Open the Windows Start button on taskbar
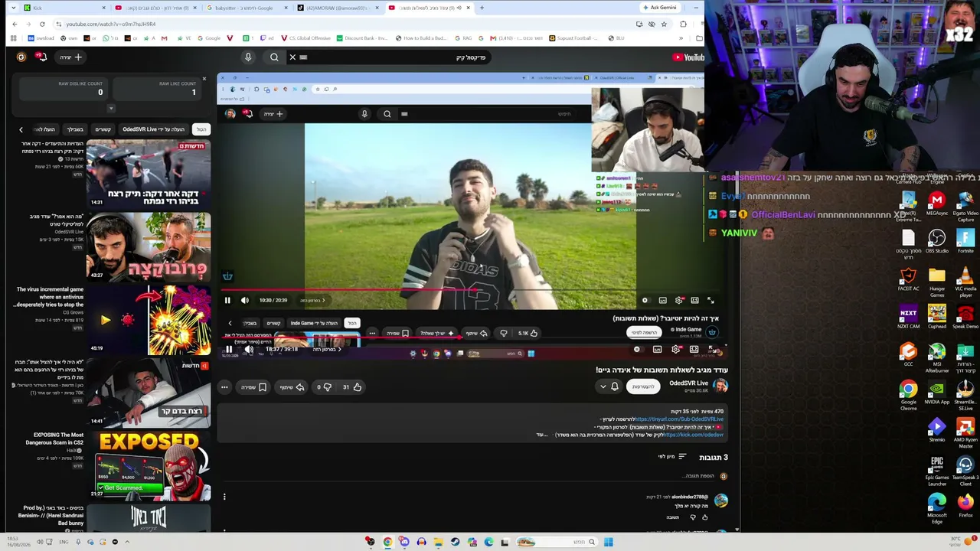This screenshot has height=551, width=980. click(608, 543)
